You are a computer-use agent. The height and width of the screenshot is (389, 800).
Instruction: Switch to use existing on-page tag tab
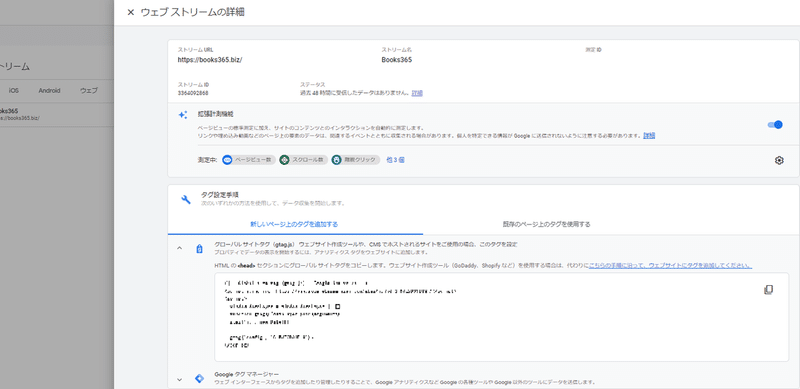pyautogui.click(x=546, y=224)
